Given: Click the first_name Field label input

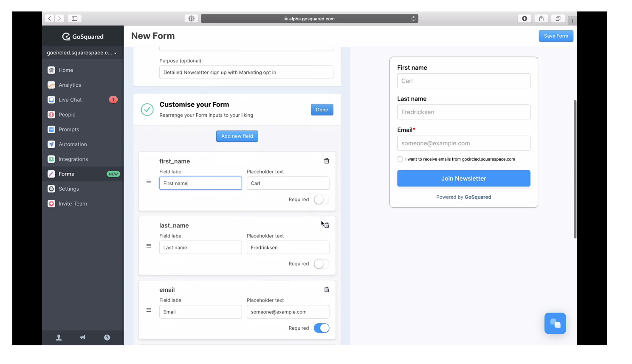Looking at the screenshot, I should click(x=200, y=183).
